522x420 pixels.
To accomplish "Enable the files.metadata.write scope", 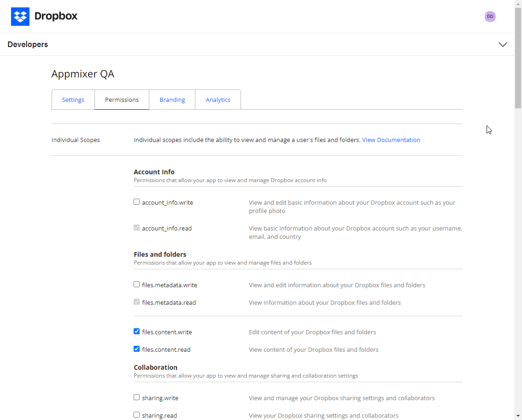I will point(137,284).
